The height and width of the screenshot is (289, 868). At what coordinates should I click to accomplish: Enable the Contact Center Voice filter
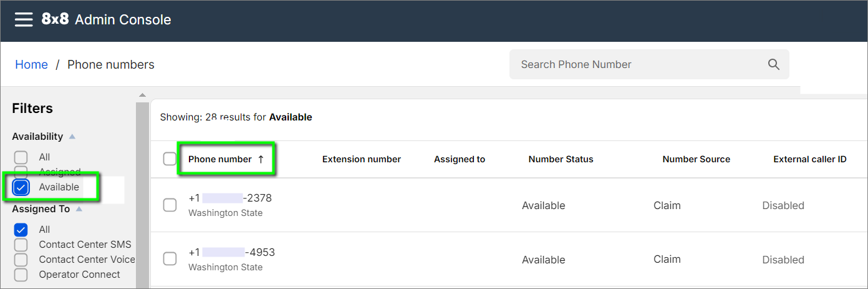[21, 260]
